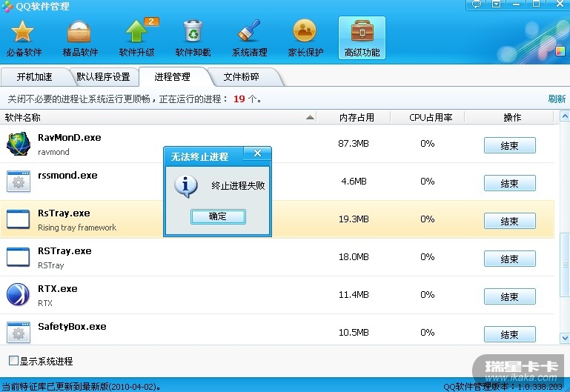Open feedback speech bubble in title bar

[x=476, y=4]
